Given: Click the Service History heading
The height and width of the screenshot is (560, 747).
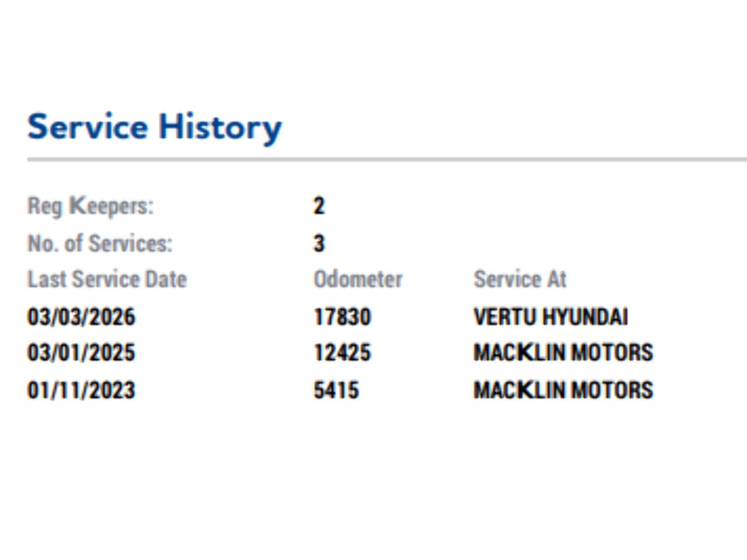Looking at the screenshot, I should [155, 127].
